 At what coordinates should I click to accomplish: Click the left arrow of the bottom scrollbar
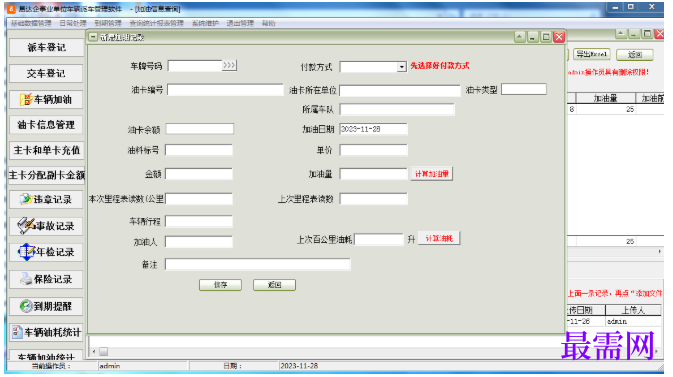click(94, 352)
